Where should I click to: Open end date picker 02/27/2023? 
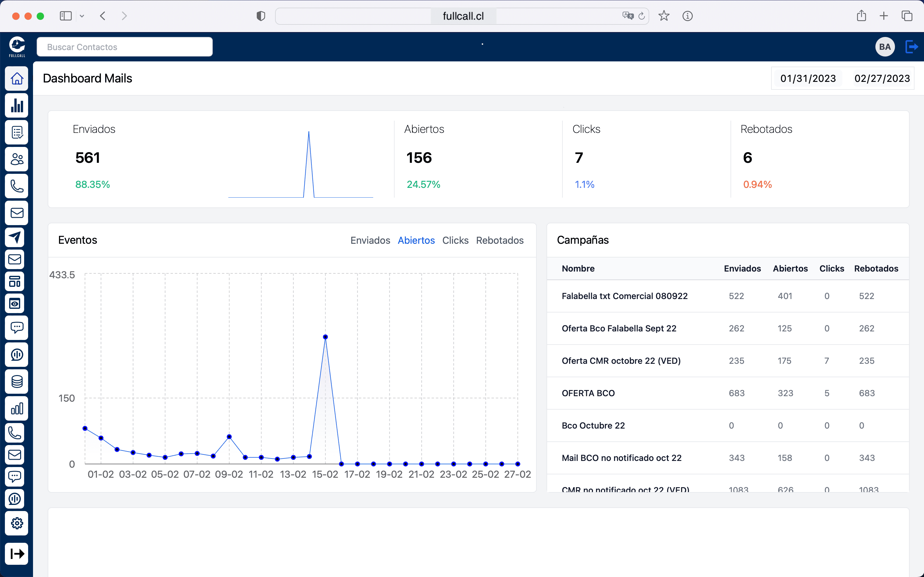[882, 79]
